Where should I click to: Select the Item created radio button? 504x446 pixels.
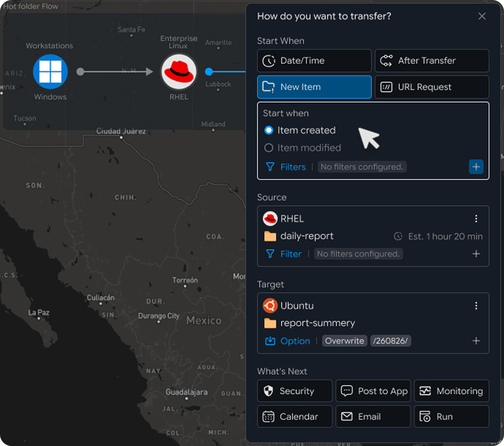[269, 130]
